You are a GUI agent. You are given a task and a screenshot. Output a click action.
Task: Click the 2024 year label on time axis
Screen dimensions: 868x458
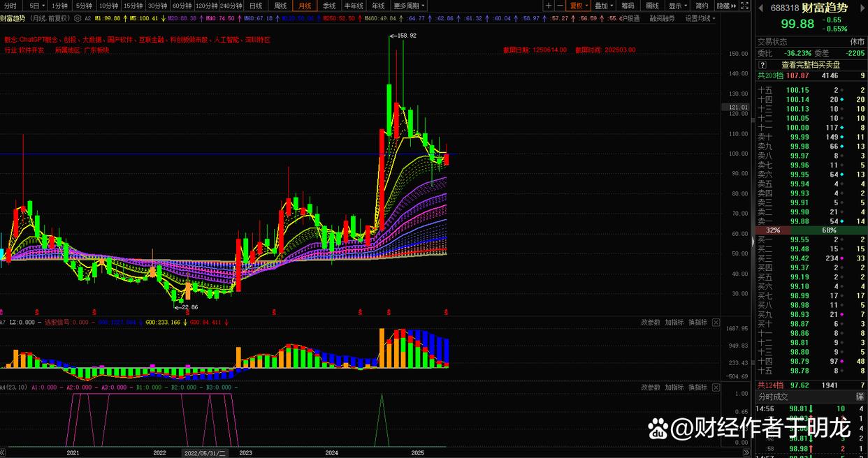[331, 453]
